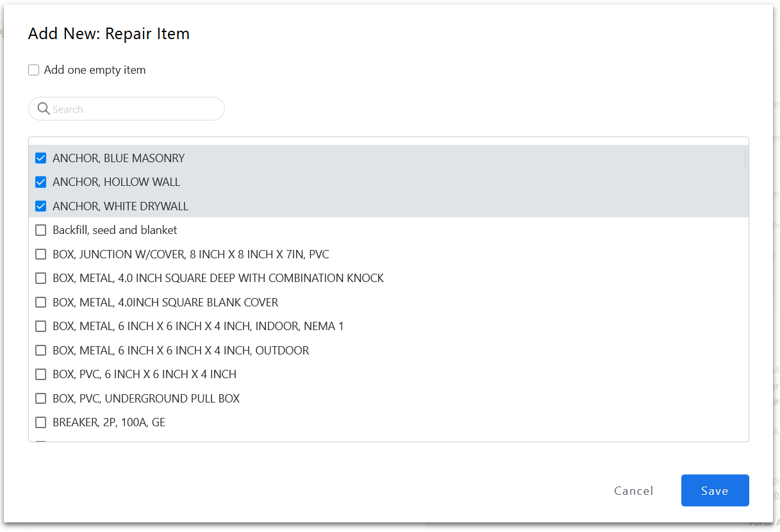This screenshot has width=780, height=532.
Task: Uncheck ANCHOR, HOLLOW WALL checkbox
Action: (x=41, y=182)
